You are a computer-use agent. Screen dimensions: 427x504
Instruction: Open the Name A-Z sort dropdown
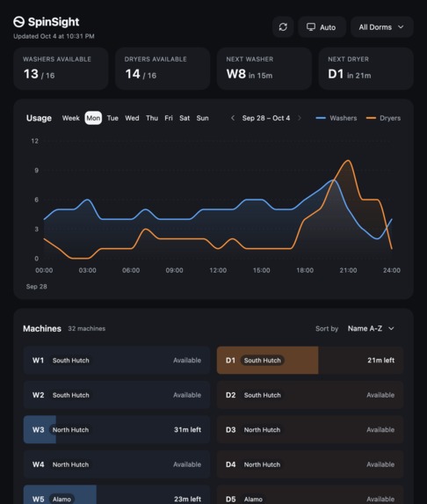pos(371,328)
